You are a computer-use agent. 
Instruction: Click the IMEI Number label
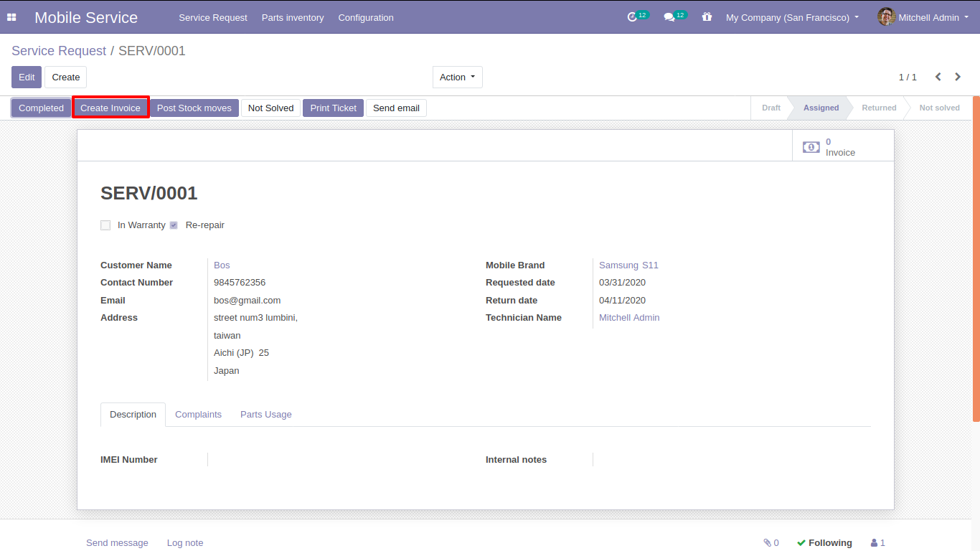129,460
